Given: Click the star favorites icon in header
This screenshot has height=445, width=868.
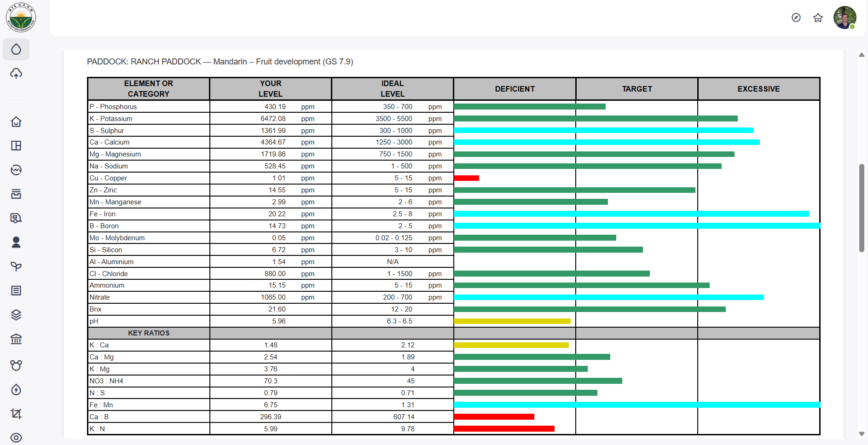Looking at the screenshot, I should (818, 17).
